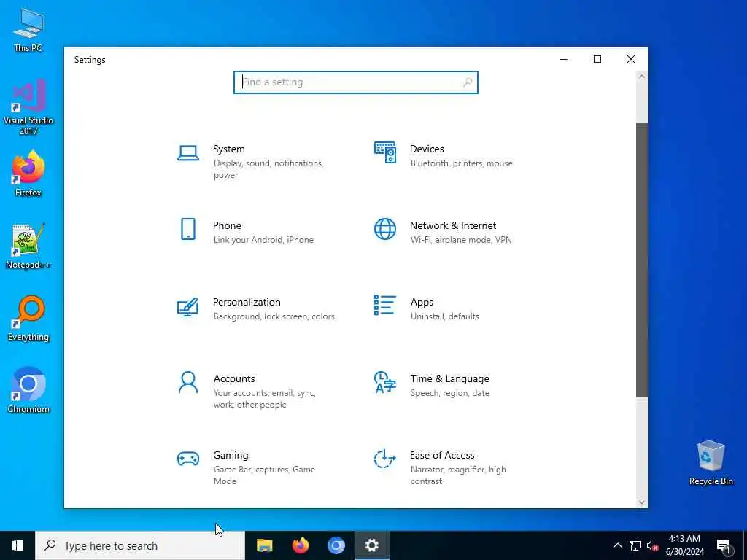747x560 pixels.
Task: Open the System category heading
Action: point(228,149)
